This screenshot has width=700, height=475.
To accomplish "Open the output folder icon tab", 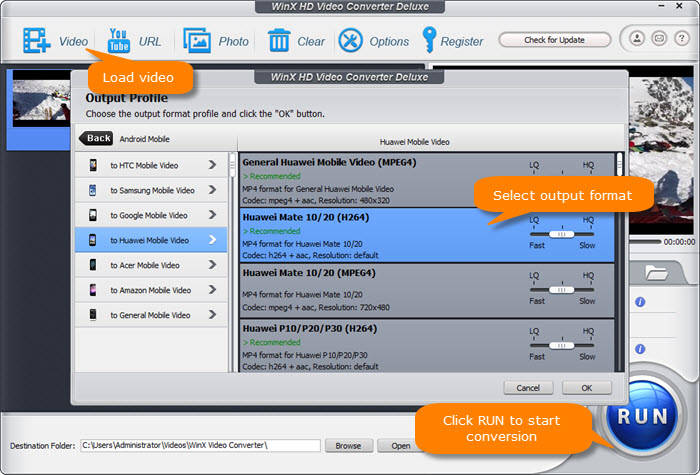I will (x=656, y=272).
